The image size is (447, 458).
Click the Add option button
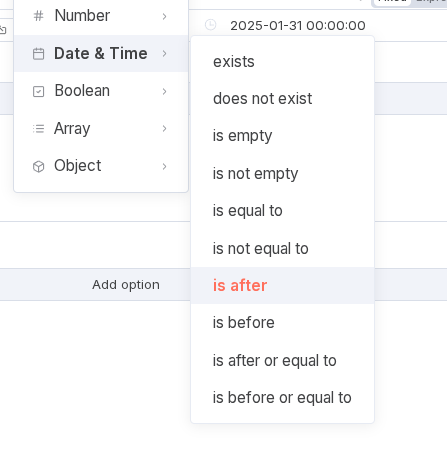(126, 285)
